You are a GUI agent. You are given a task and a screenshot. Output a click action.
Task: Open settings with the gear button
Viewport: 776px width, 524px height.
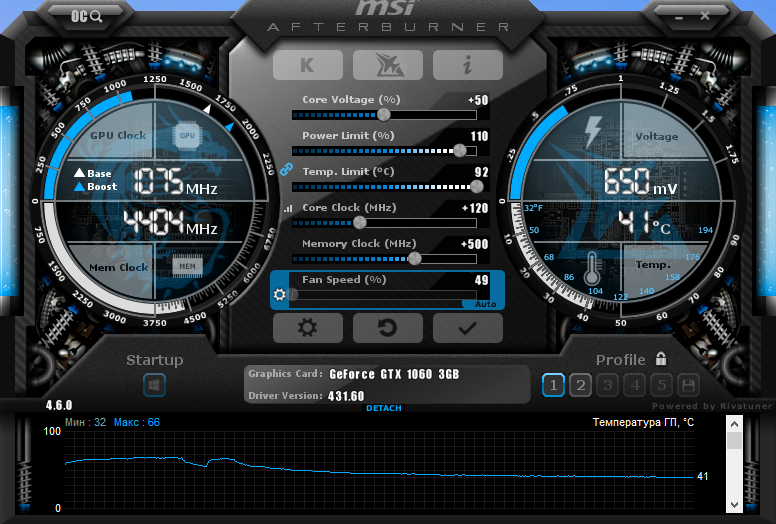click(x=307, y=328)
